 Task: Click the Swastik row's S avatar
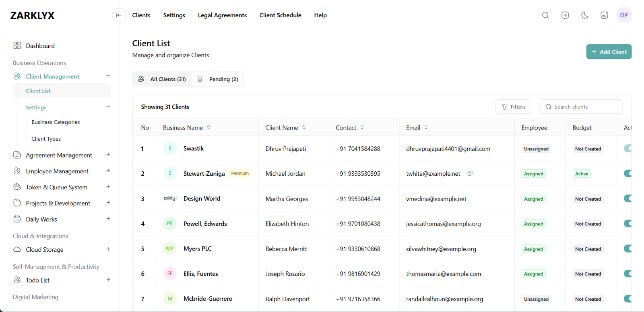coord(170,148)
